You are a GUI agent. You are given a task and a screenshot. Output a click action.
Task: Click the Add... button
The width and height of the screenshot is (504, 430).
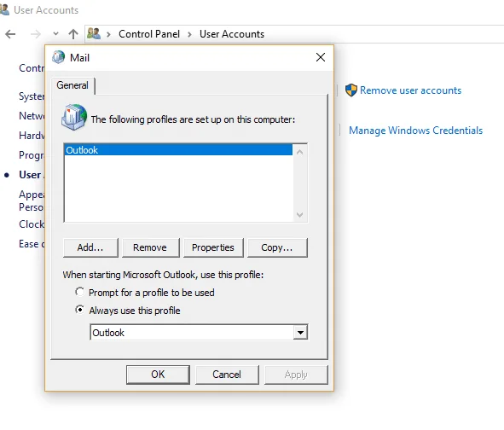point(90,247)
